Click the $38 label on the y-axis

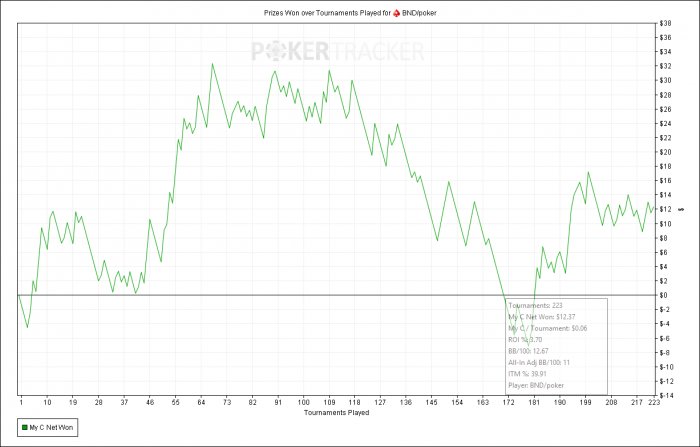665,23
